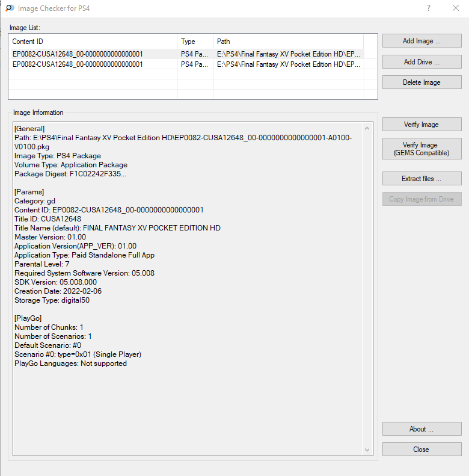Click the [Params] section heading
Viewport: 469px width, 476px height.
coord(29,192)
